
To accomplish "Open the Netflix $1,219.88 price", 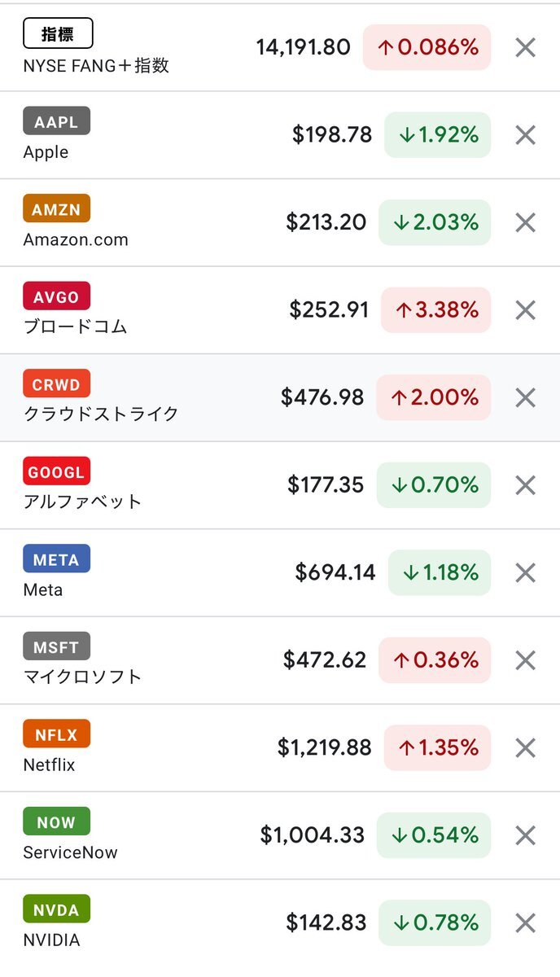I will click(324, 747).
